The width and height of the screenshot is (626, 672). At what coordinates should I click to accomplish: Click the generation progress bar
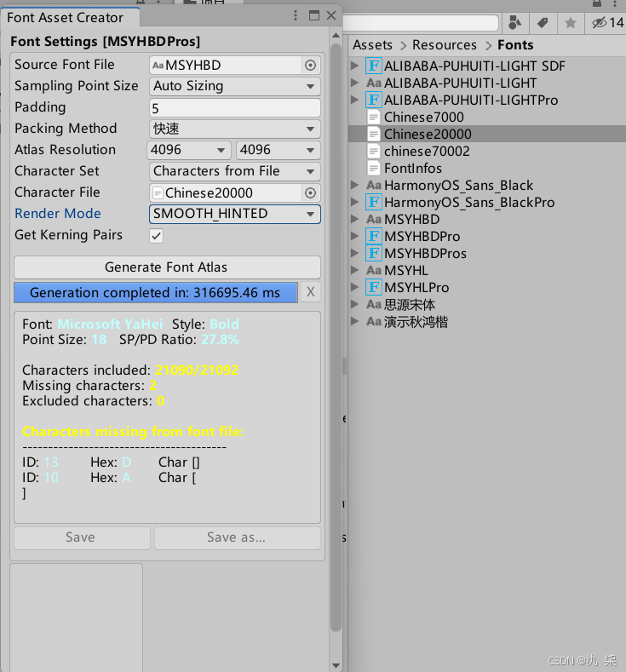click(x=156, y=292)
